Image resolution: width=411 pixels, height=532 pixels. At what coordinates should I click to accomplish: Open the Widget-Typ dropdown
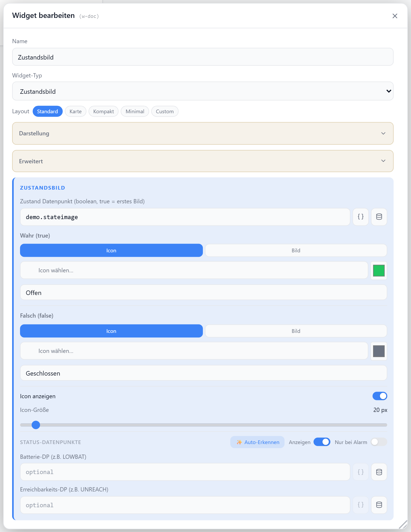tap(203, 91)
